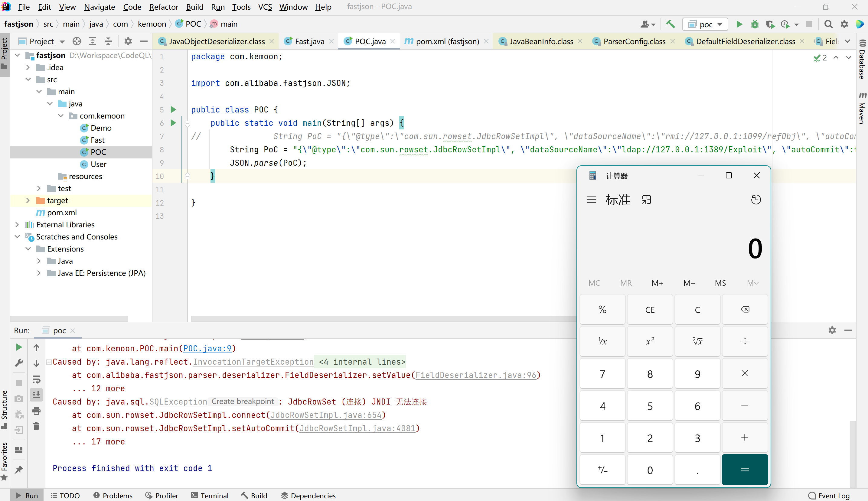This screenshot has width=868, height=501.
Task: Expand the target folder
Action: click(x=28, y=200)
